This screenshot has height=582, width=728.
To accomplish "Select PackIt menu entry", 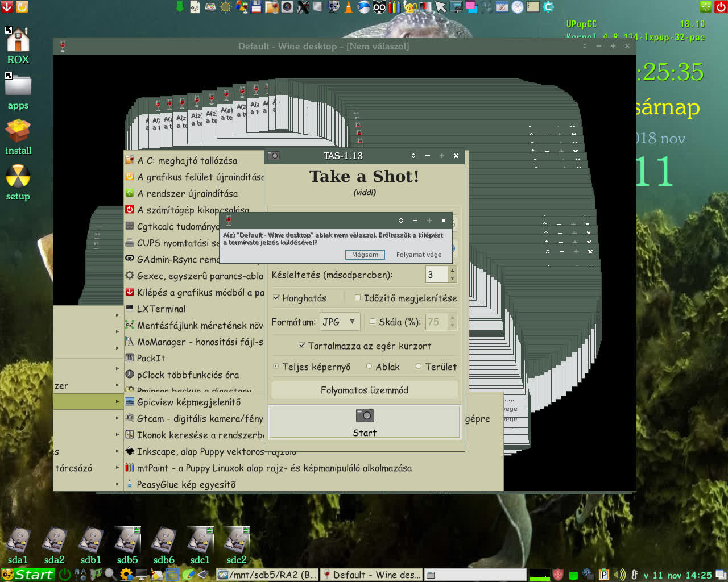I will click(x=194, y=358).
